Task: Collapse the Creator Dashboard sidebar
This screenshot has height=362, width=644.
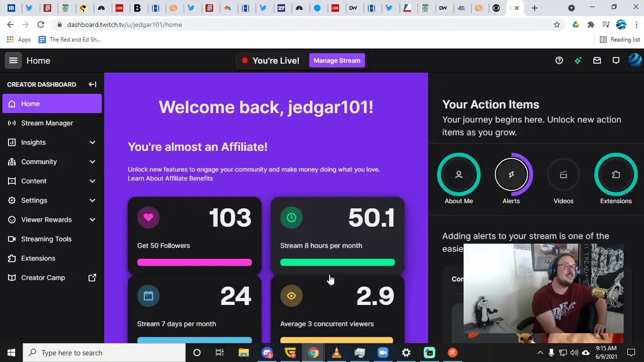Action: tap(92, 84)
